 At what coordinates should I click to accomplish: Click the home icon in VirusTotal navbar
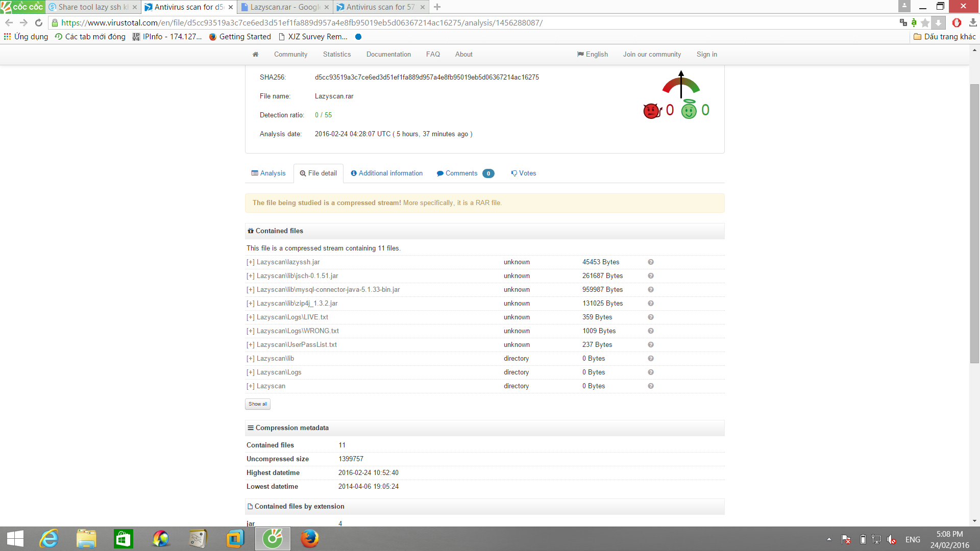[x=255, y=54]
